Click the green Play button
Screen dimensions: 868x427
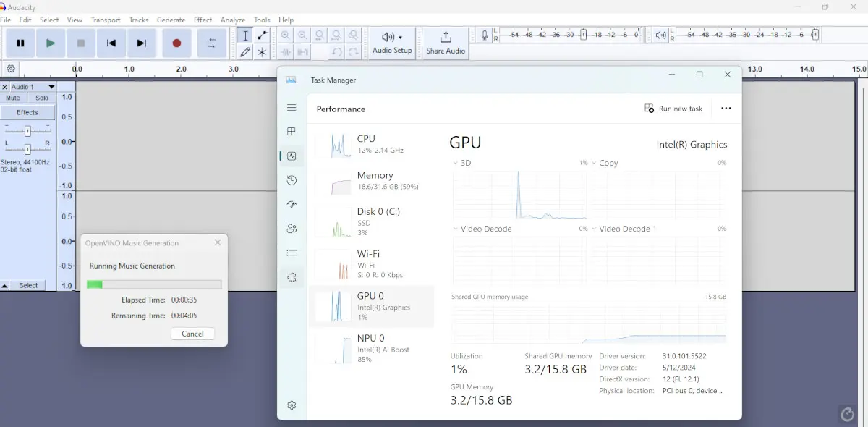(x=51, y=43)
